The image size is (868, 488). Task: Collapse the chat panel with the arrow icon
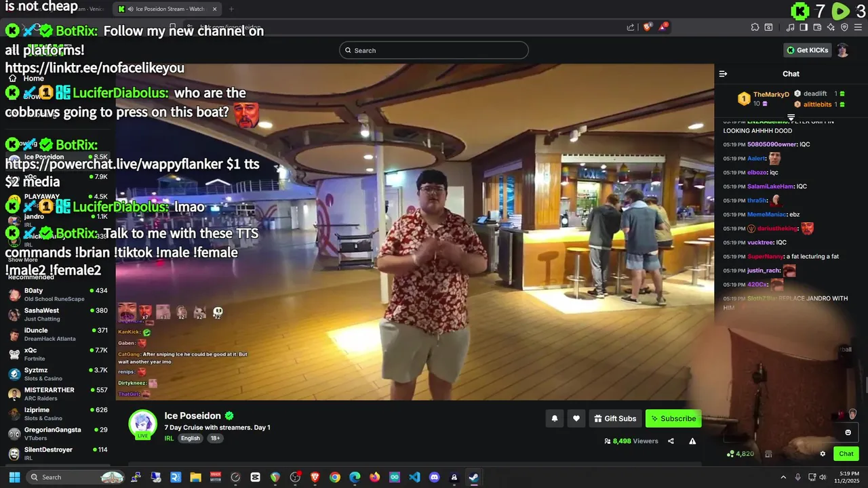pyautogui.click(x=723, y=74)
